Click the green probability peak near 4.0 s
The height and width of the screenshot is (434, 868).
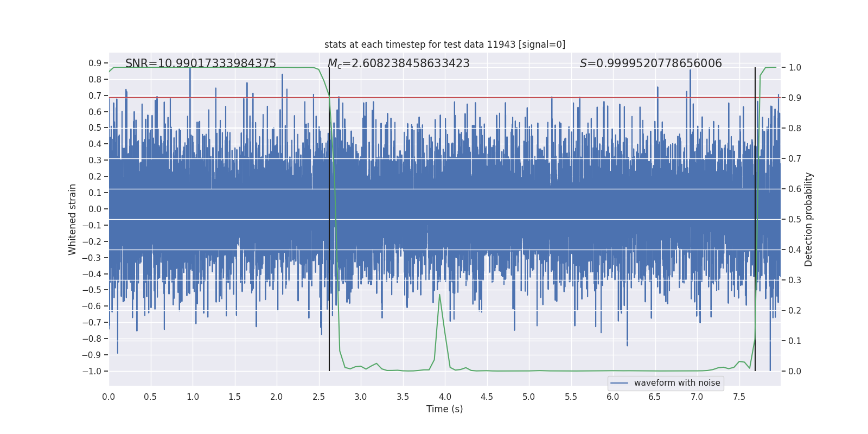(x=439, y=295)
